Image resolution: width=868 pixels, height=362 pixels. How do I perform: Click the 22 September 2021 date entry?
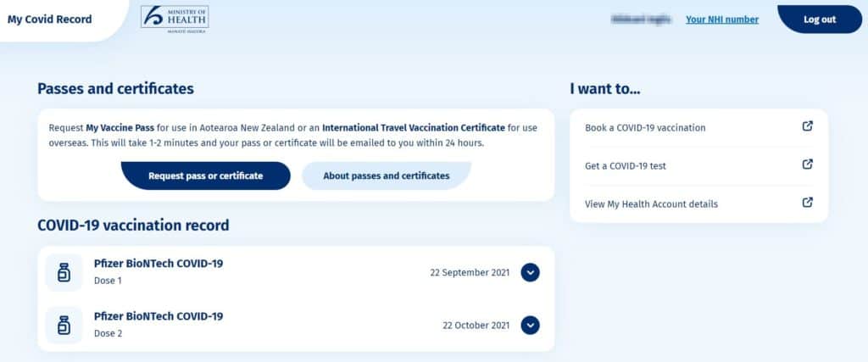click(x=470, y=272)
